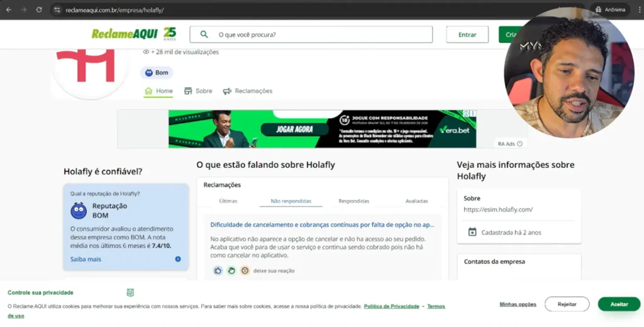Open the Sobre tab
The image size is (644, 327).
(198, 91)
